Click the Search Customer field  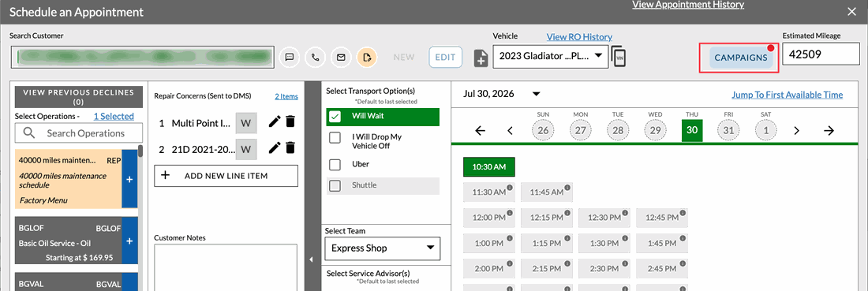point(143,57)
